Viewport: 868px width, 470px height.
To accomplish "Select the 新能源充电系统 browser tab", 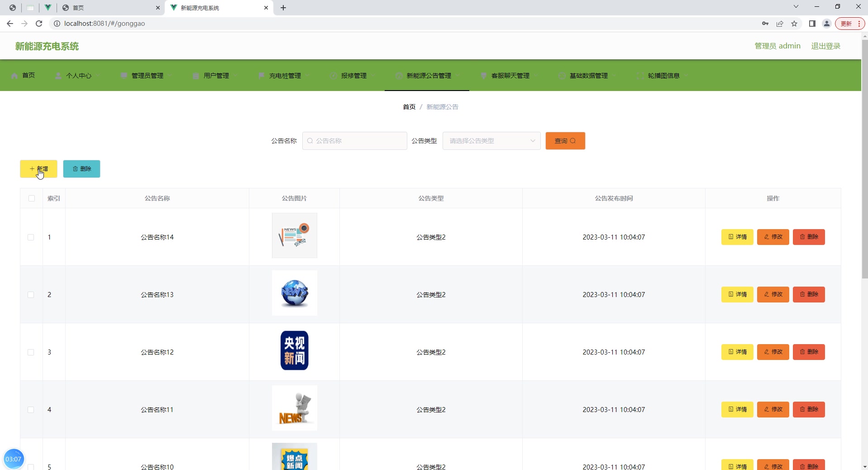I will point(219,8).
